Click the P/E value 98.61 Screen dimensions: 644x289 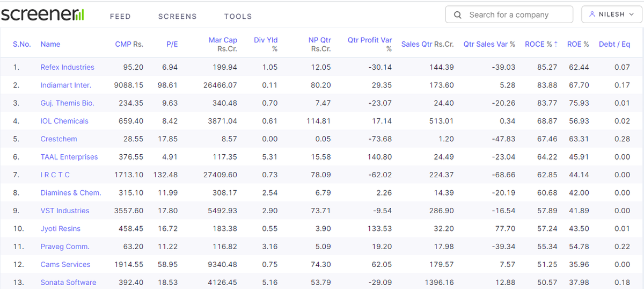[x=167, y=85]
